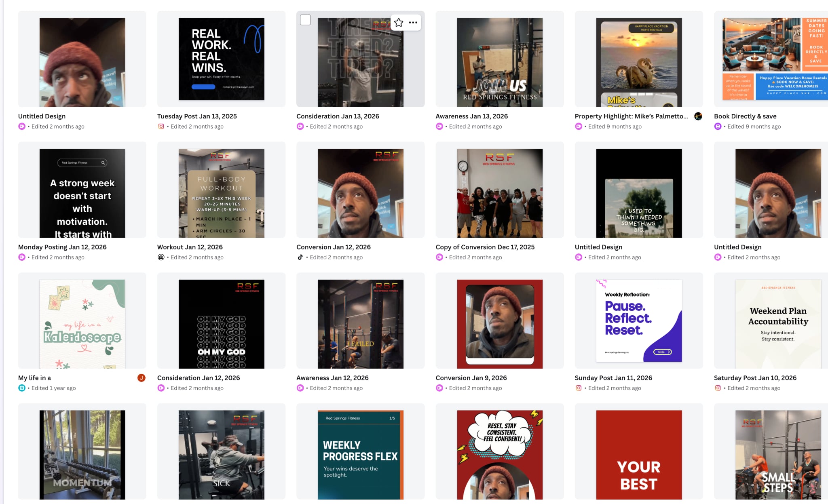Click the video icon under Conversion Jan 9, 2026

(439, 388)
